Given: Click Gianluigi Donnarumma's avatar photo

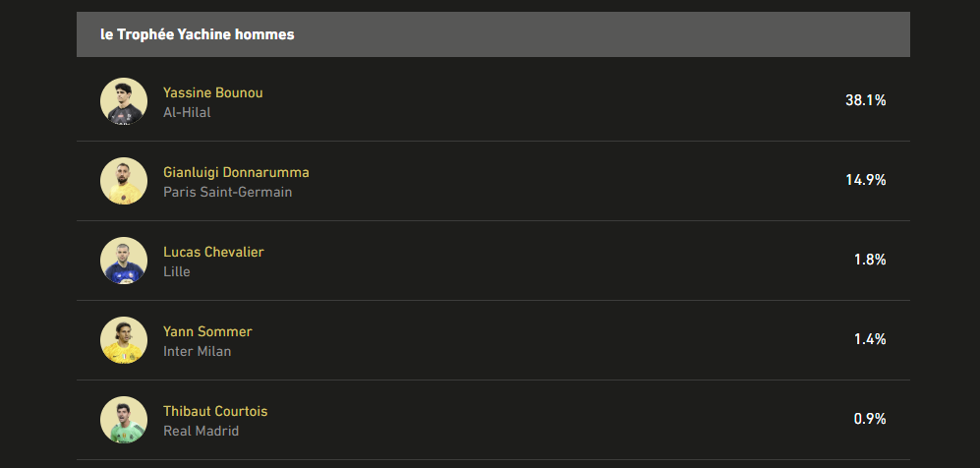Looking at the screenshot, I should (124, 181).
